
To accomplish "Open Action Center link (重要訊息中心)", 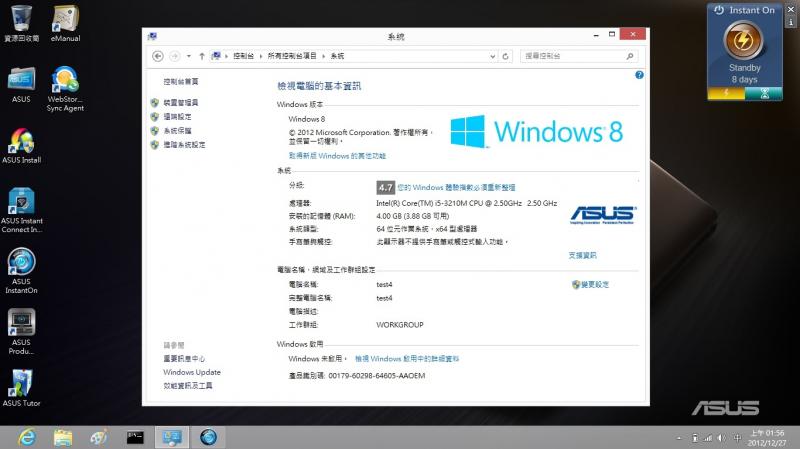I will click(184, 359).
